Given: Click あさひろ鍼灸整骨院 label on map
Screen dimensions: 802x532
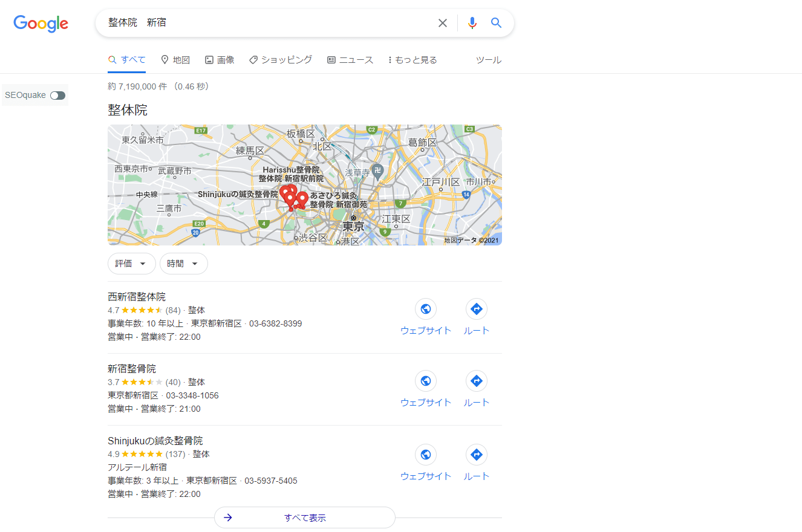Looking at the screenshot, I should click(x=339, y=201).
